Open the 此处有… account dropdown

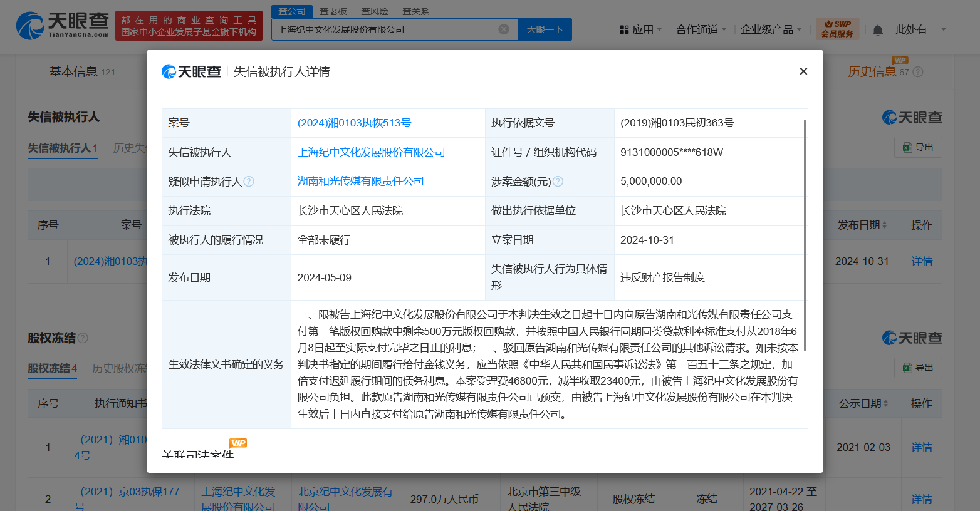[921, 29]
